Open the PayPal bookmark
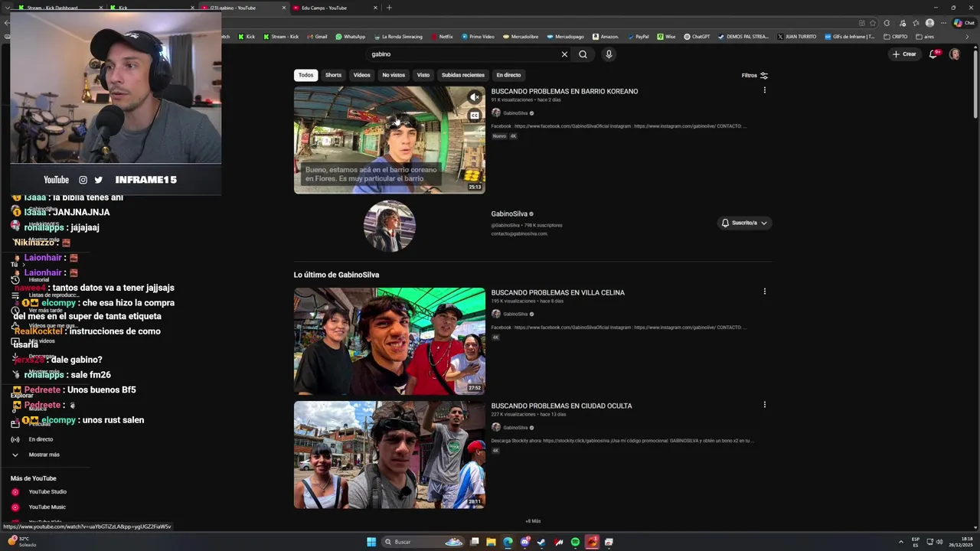The image size is (980, 551). coord(638,37)
